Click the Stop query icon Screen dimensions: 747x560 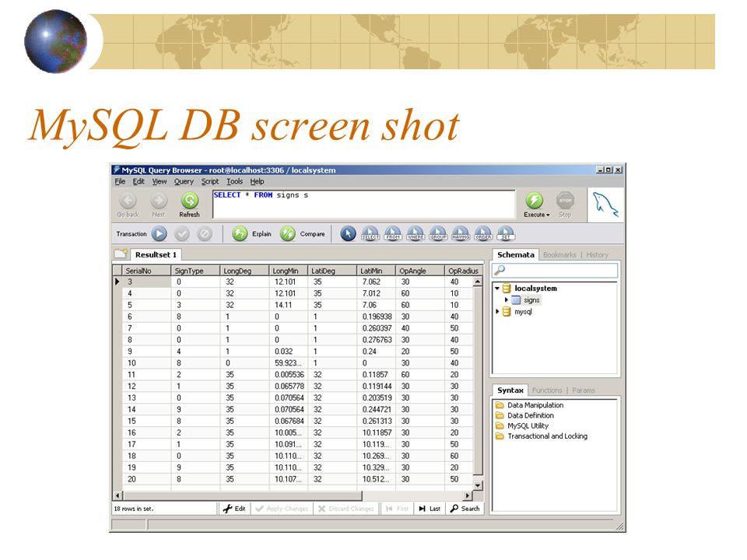pyautogui.click(x=565, y=201)
